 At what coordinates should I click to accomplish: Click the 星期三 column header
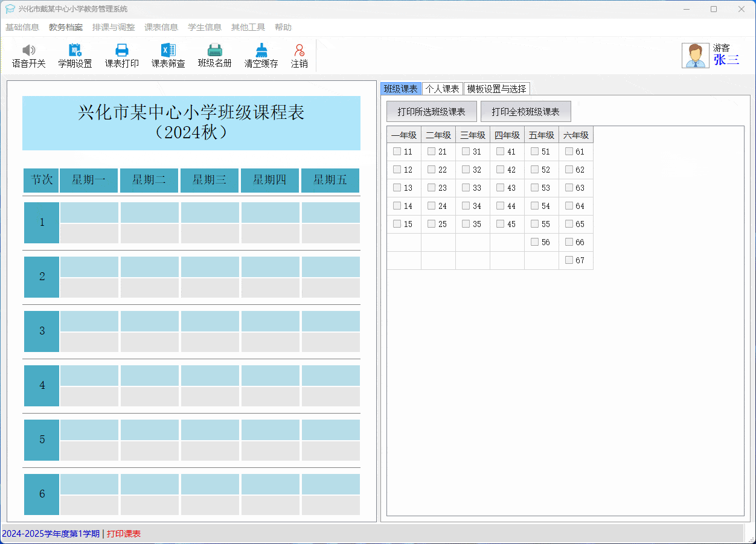click(x=209, y=180)
